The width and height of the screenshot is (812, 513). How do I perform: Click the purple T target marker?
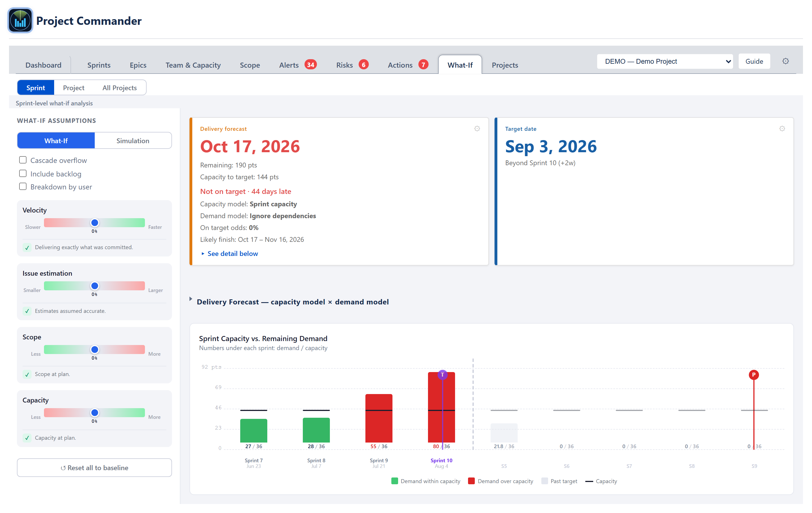[442, 375]
